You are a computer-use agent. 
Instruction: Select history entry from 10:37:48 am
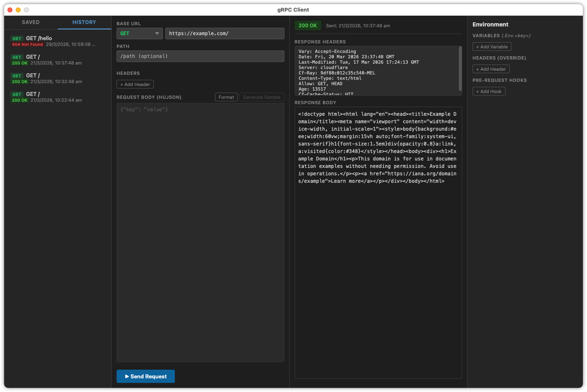[54, 60]
